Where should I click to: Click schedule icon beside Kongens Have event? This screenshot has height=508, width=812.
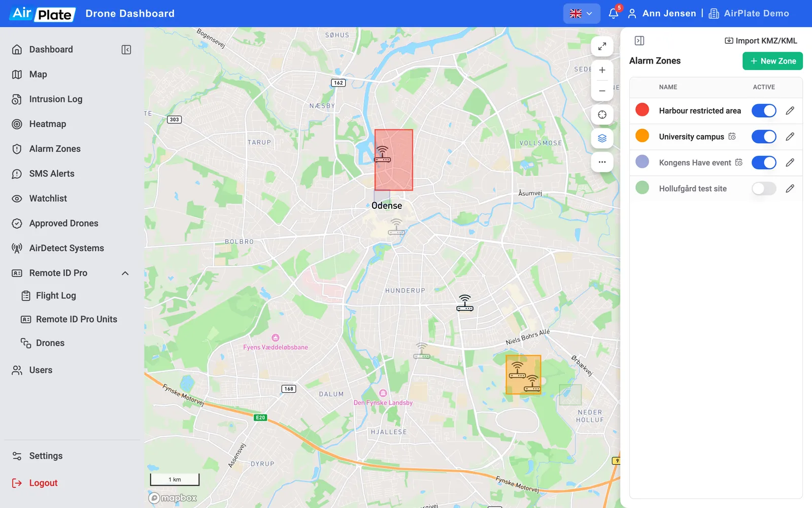(x=739, y=162)
